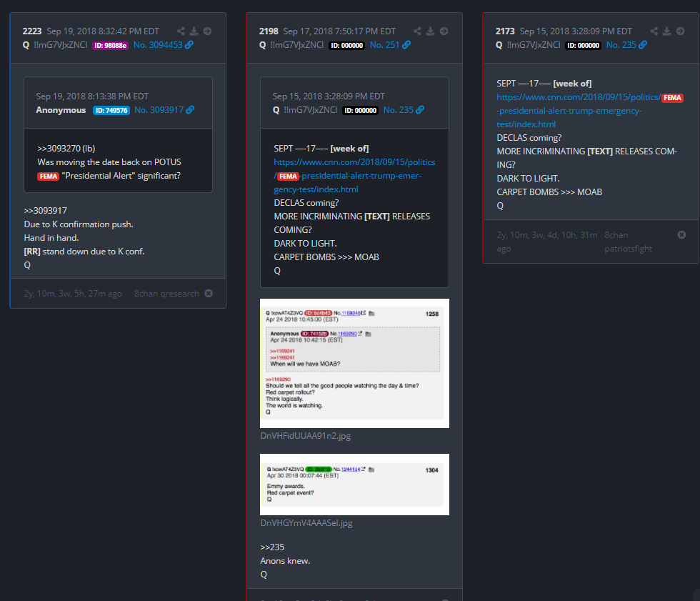This screenshot has width=700, height=601.
Task: Open the DnVHGYmV4AAASel.jpg image thumbnail
Action: (x=354, y=485)
